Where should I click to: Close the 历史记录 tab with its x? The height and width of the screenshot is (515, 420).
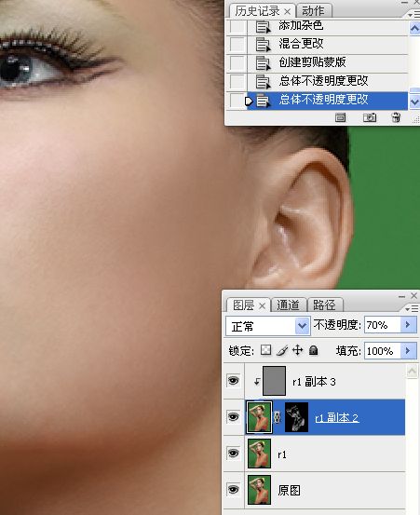pyautogui.click(x=288, y=12)
